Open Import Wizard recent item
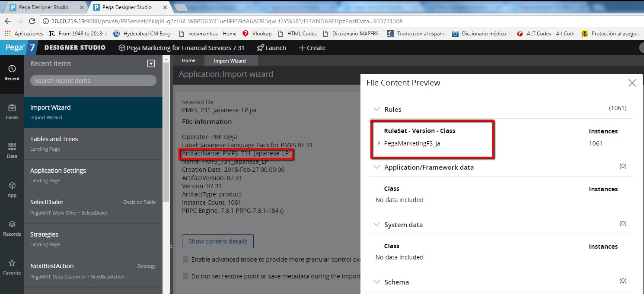 click(x=93, y=112)
